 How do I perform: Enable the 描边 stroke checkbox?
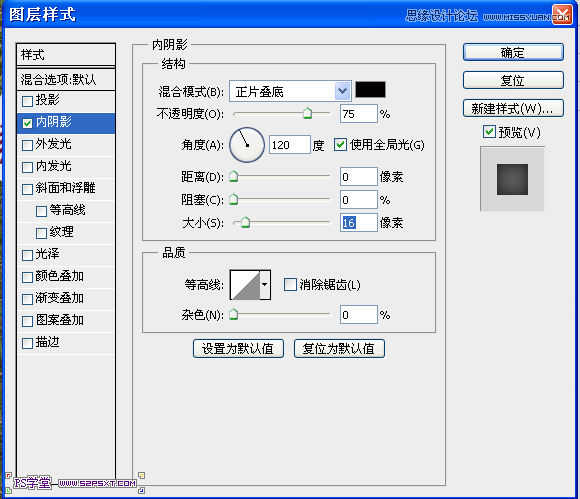coord(27,343)
